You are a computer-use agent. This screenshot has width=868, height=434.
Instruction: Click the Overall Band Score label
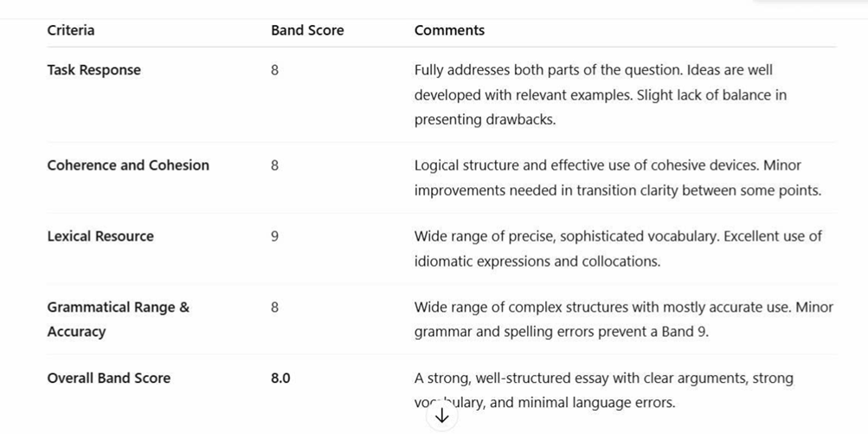click(108, 378)
